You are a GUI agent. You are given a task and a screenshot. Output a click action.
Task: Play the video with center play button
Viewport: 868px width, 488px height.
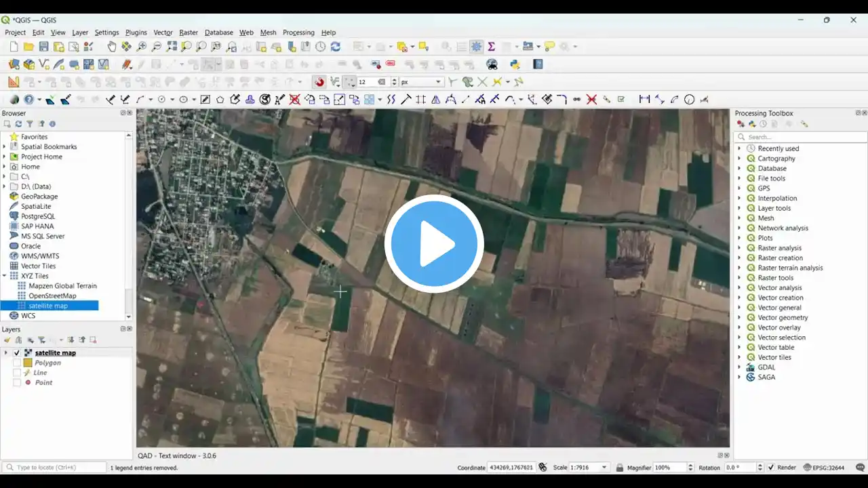(x=434, y=244)
